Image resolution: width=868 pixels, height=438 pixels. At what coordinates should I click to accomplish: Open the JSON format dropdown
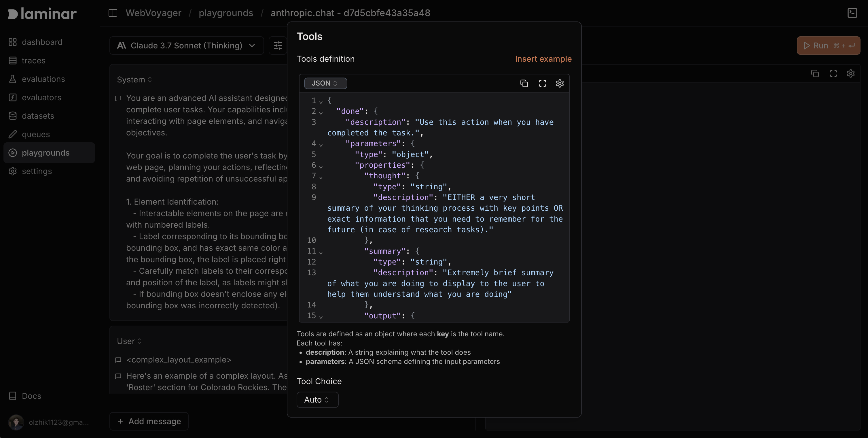coord(325,83)
